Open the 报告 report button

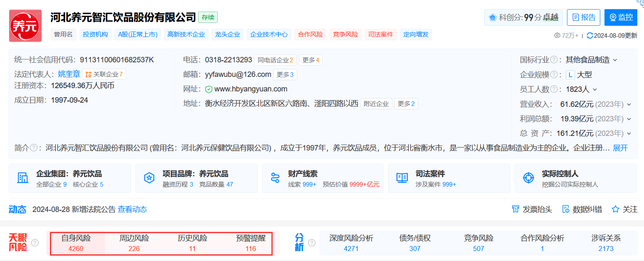583,17
